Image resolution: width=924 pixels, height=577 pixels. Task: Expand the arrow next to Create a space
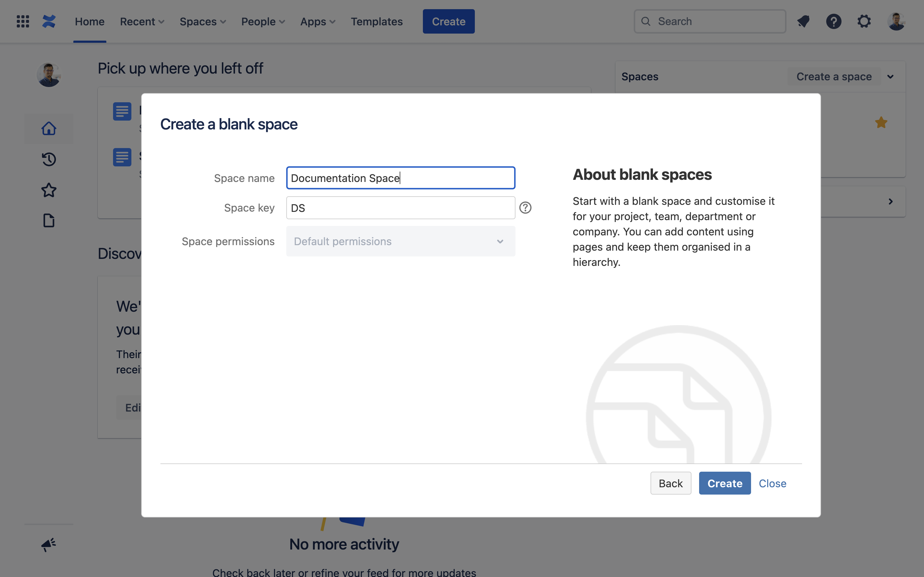pos(890,77)
